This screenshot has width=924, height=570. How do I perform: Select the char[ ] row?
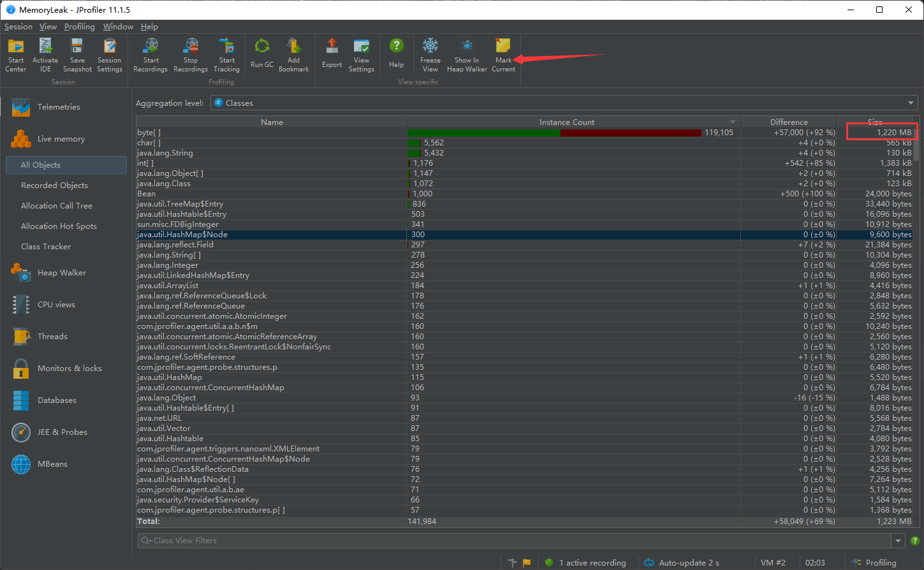pos(524,143)
